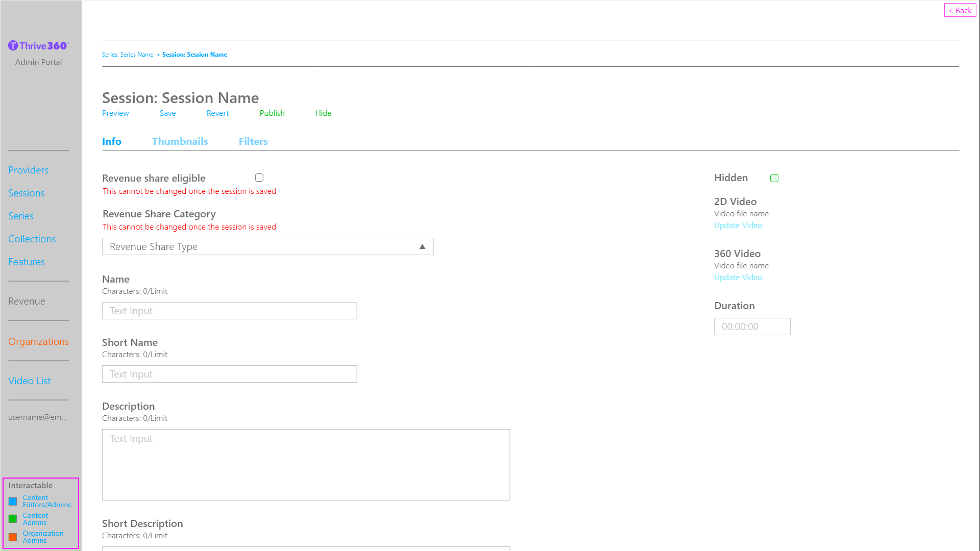Click the orange Organization Admins legend square

point(13,537)
